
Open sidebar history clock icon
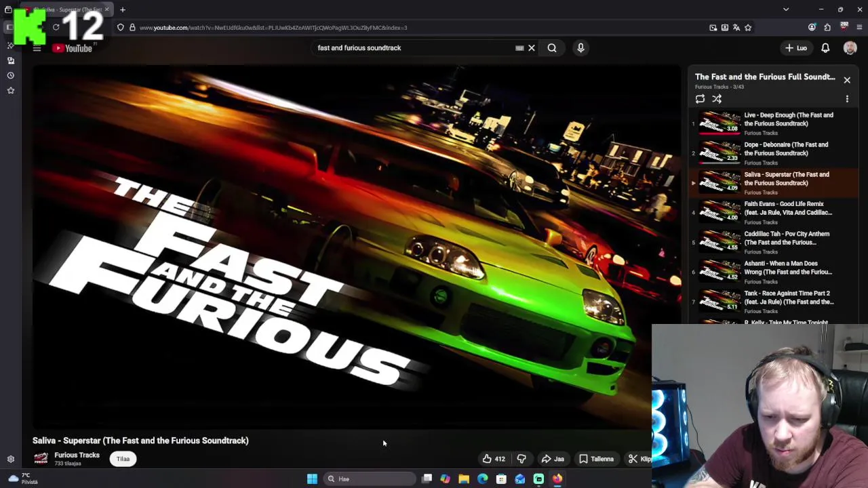(x=10, y=75)
